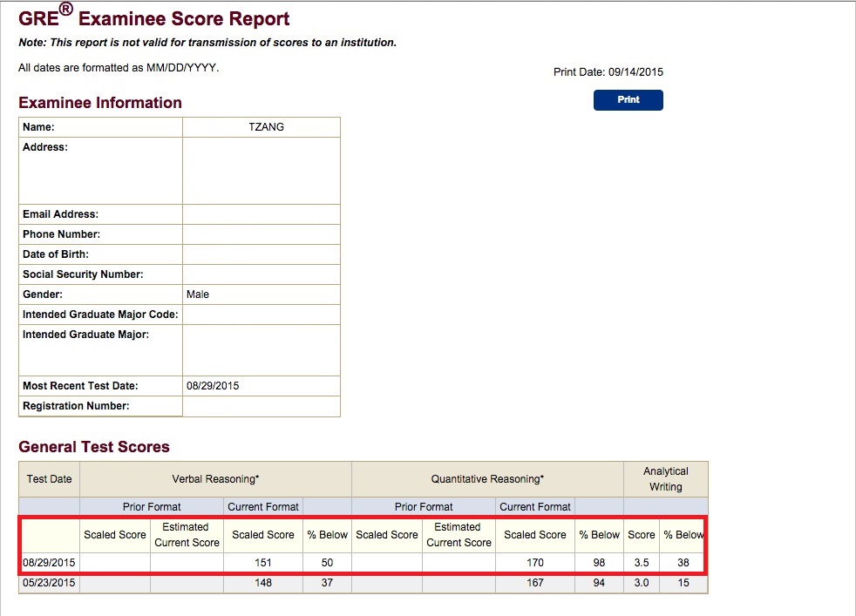856x616 pixels.
Task: Click the Name: label
Action: click(x=38, y=127)
